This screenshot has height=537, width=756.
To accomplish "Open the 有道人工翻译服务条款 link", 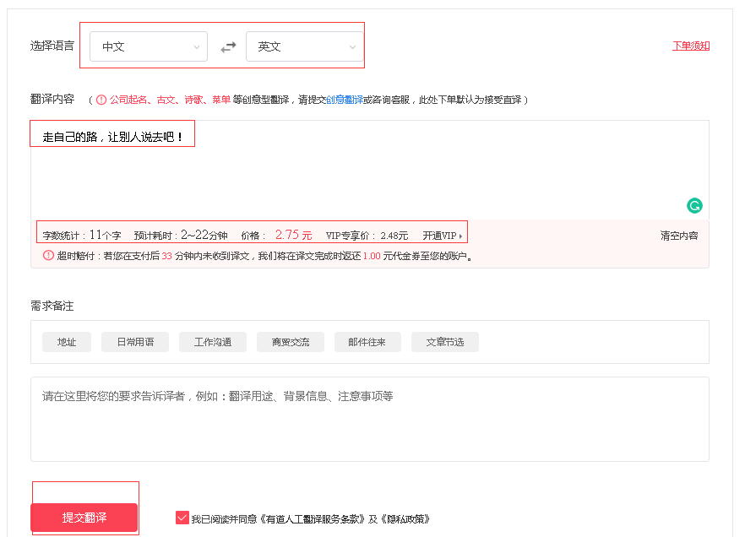I will (313, 519).
